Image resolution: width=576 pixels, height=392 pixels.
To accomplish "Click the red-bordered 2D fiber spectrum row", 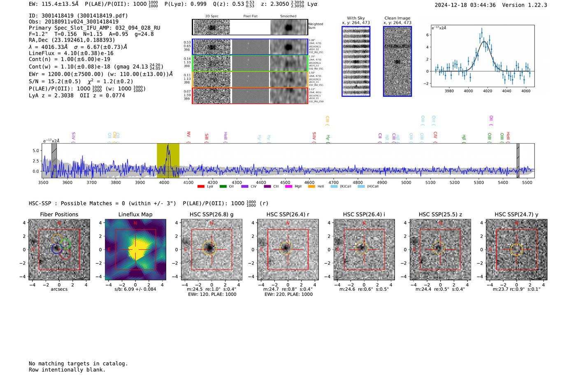I will [250, 95].
